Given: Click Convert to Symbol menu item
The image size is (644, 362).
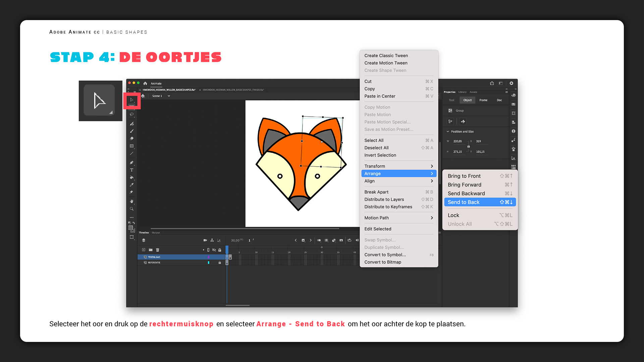Looking at the screenshot, I should [385, 255].
